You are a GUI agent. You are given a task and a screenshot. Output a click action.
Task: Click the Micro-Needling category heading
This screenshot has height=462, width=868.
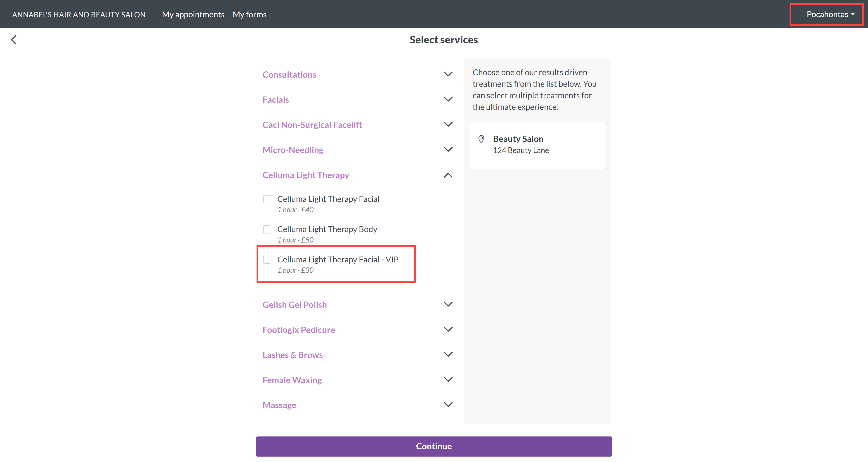click(293, 150)
